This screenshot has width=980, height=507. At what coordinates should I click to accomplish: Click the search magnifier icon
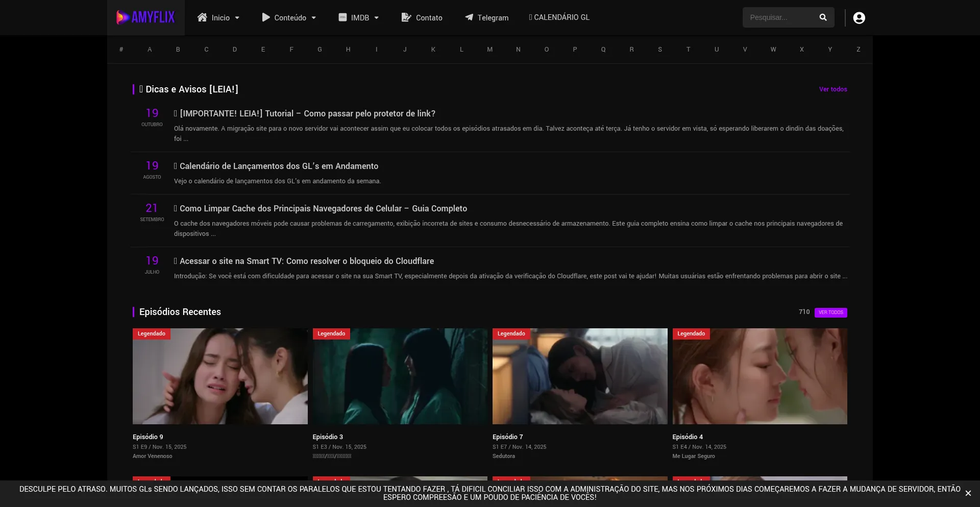coord(823,17)
